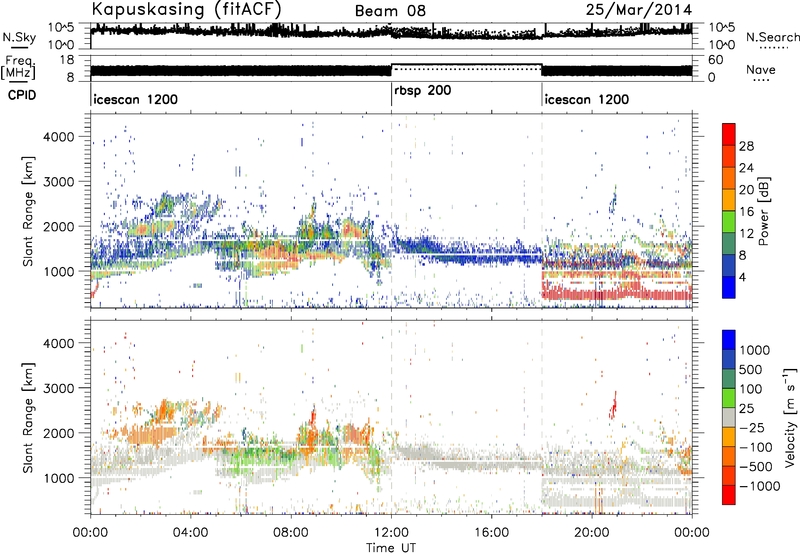Click the "Freq. [MHz]" axis label
Viewport: 800px width, 554px height.
click(18, 68)
